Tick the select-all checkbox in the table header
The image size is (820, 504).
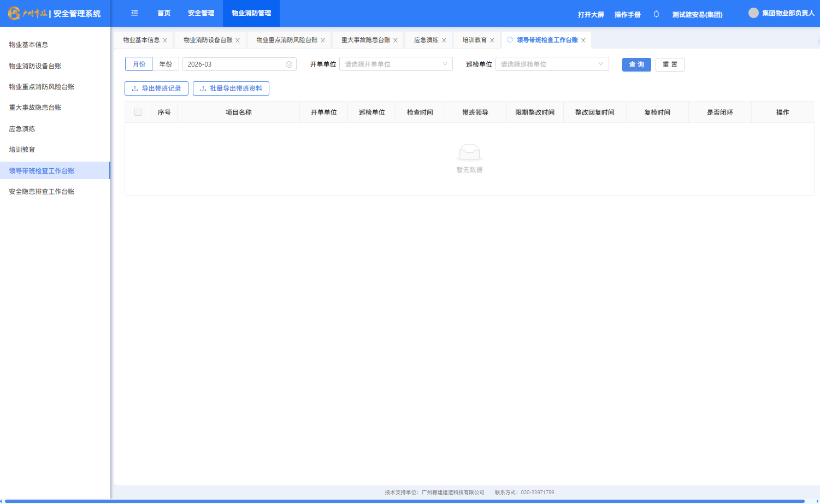(138, 112)
